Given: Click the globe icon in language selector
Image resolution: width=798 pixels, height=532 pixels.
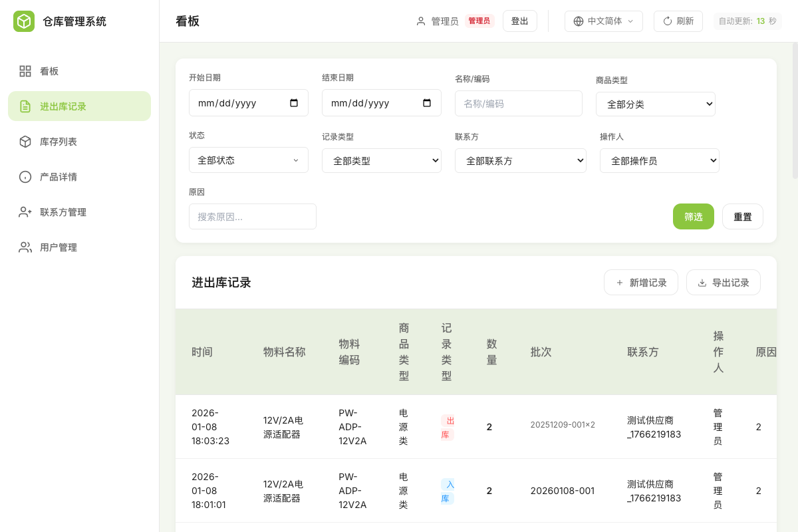Looking at the screenshot, I should pos(579,21).
